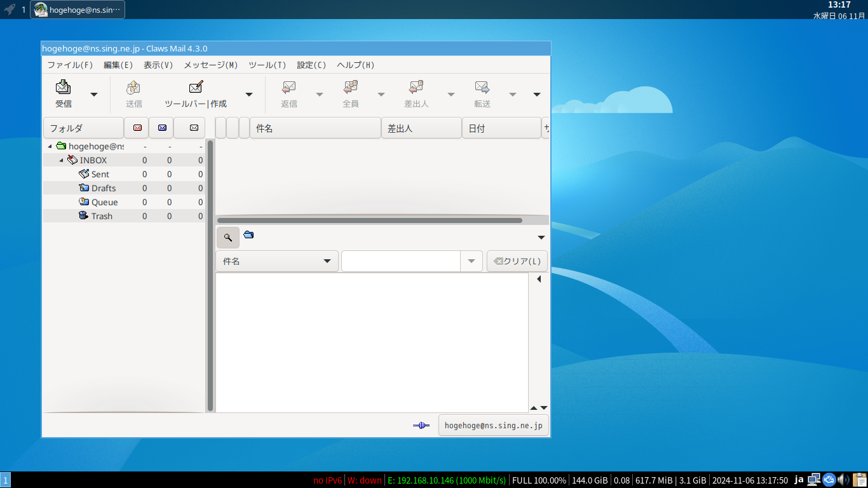Toggle quick search with the magnifier button

tap(228, 237)
